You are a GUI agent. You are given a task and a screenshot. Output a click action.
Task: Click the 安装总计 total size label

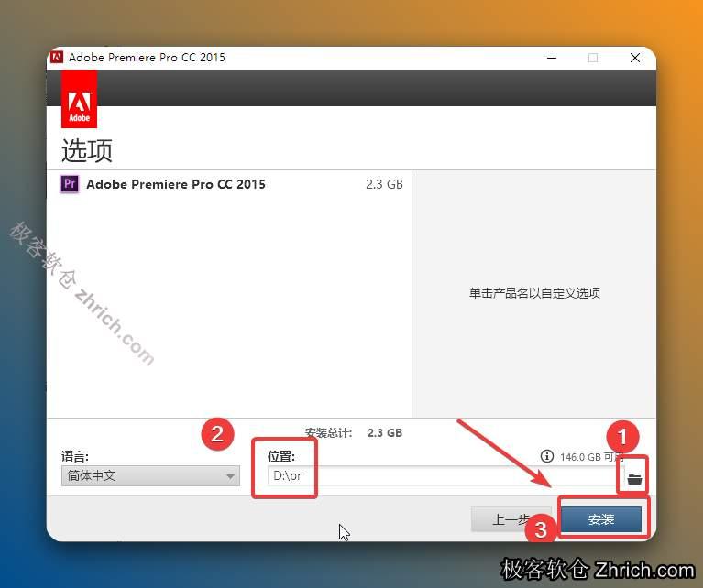(328, 433)
